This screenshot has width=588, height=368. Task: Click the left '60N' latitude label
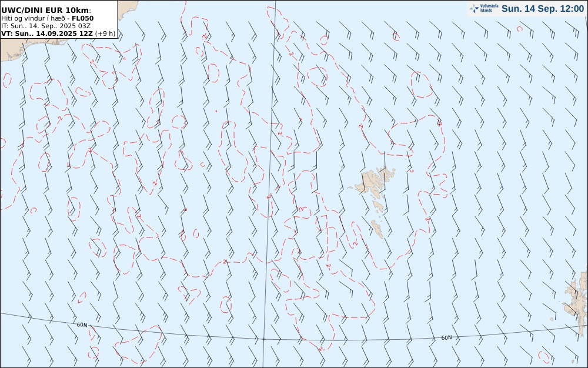coord(82,324)
